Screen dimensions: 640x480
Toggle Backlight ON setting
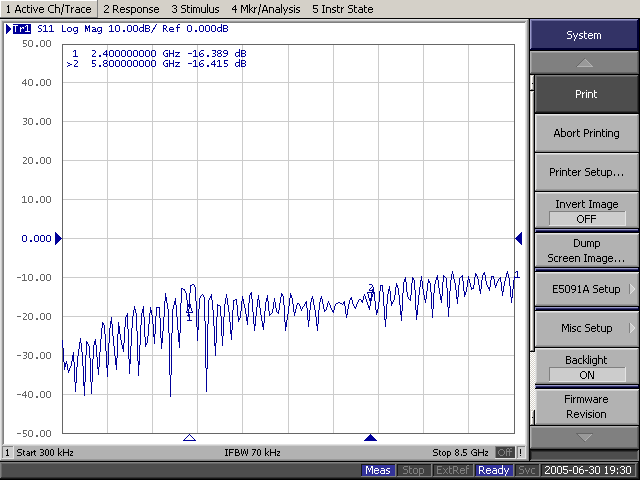point(586,367)
